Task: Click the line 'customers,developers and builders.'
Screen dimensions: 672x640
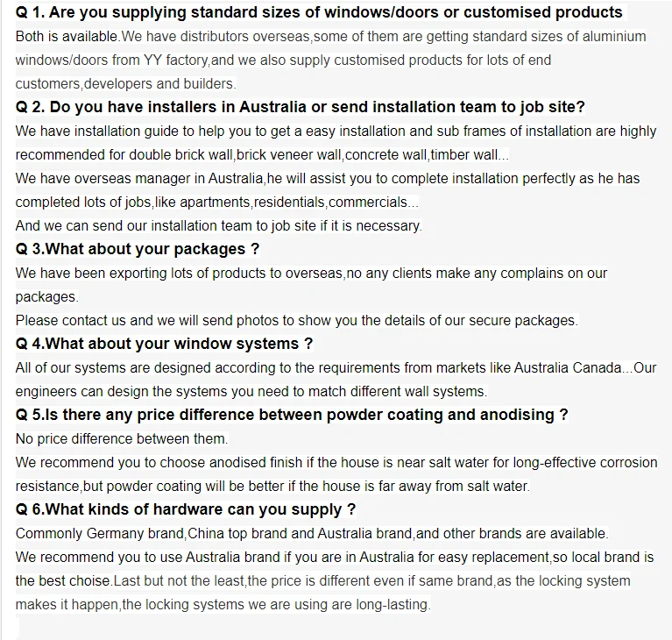Action: point(125,83)
